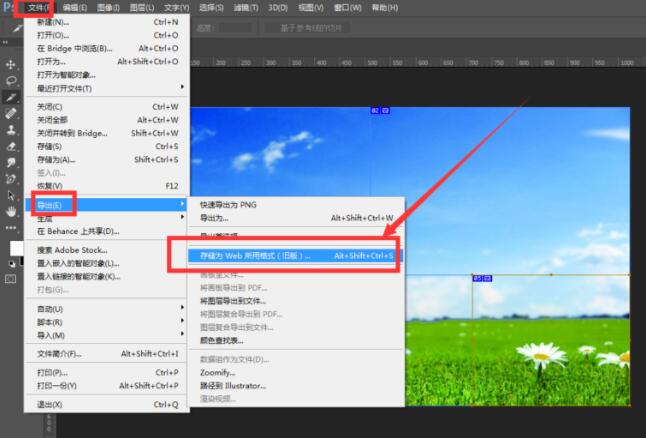The height and width of the screenshot is (438, 646).
Task: Click the Slice tool preset icon in options bar
Action: pos(16,28)
